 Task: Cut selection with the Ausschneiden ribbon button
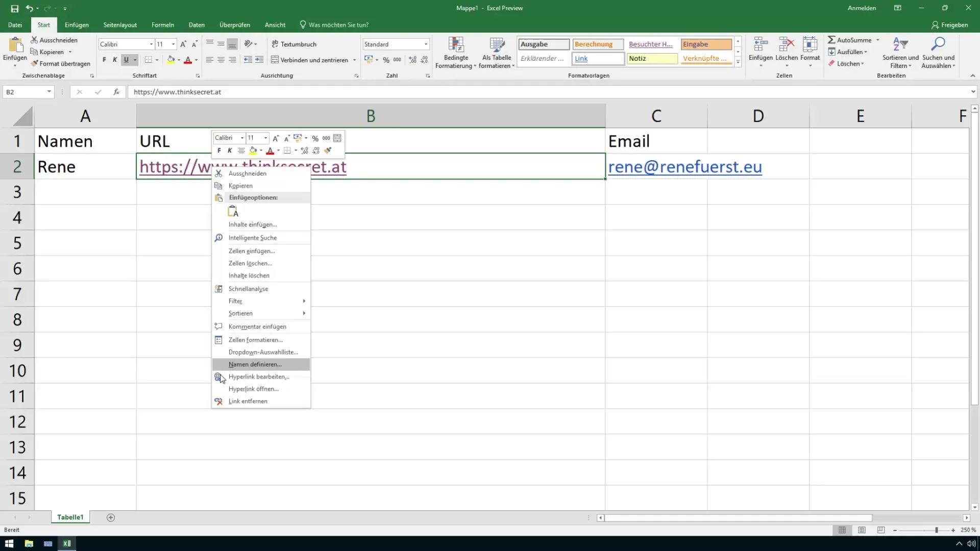(54, 40)
